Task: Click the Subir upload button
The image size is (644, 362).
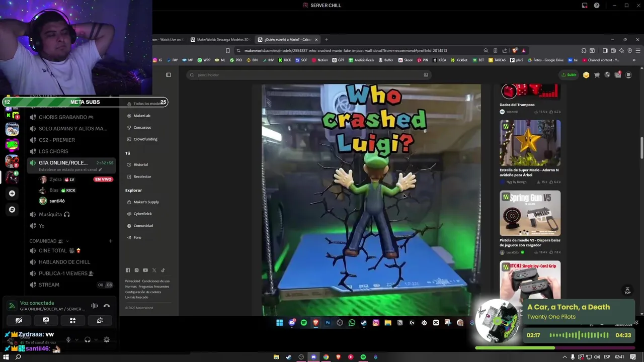Action: [569, 75]
